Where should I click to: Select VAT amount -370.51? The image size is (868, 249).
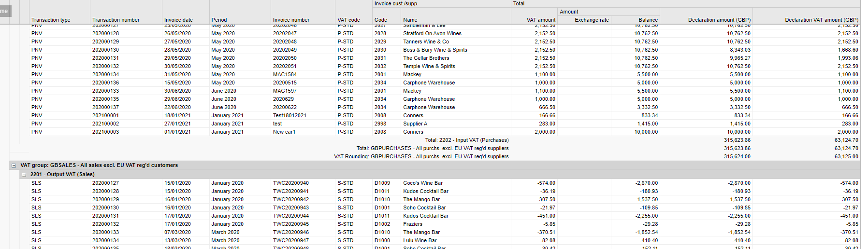coord(546,232)
